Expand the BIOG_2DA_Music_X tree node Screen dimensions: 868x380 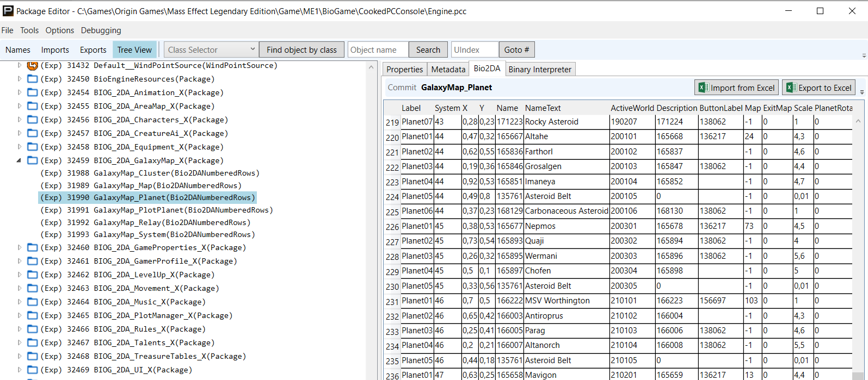click(20, 302)
